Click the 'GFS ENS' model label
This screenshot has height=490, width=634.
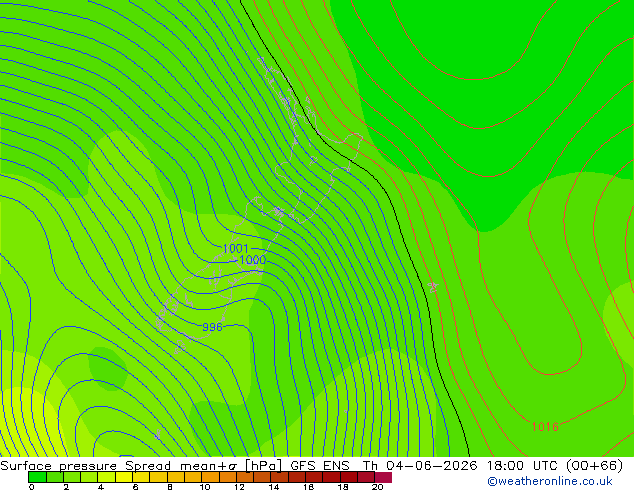tap(320, 466)
